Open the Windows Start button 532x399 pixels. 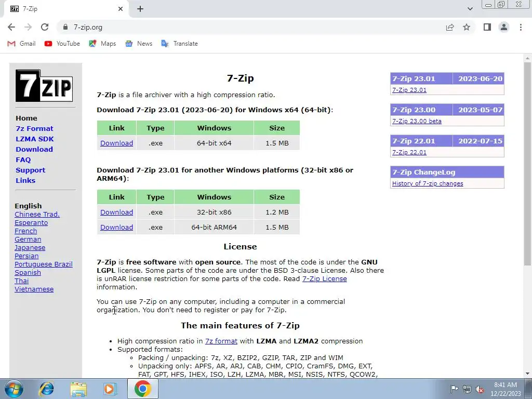point(14,389)
